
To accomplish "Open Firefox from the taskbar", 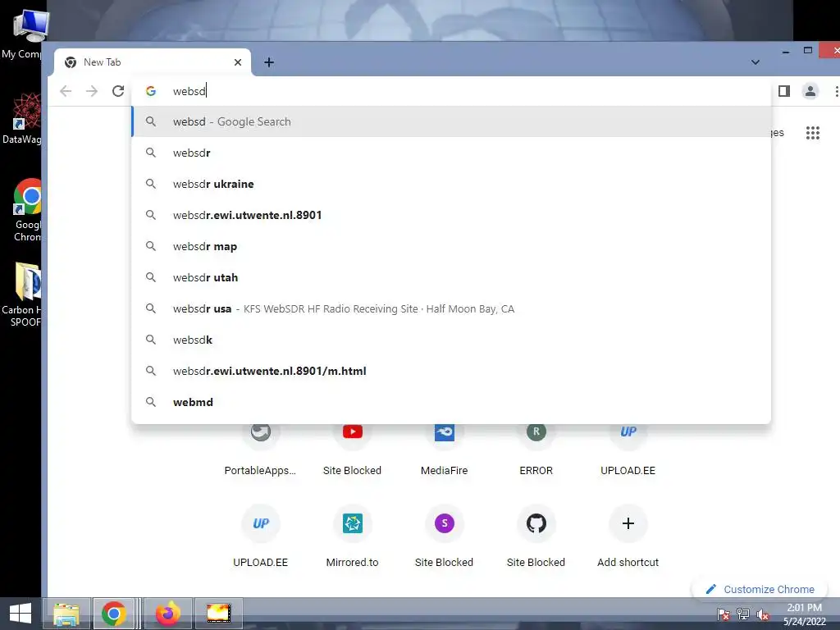I will 168,614.
